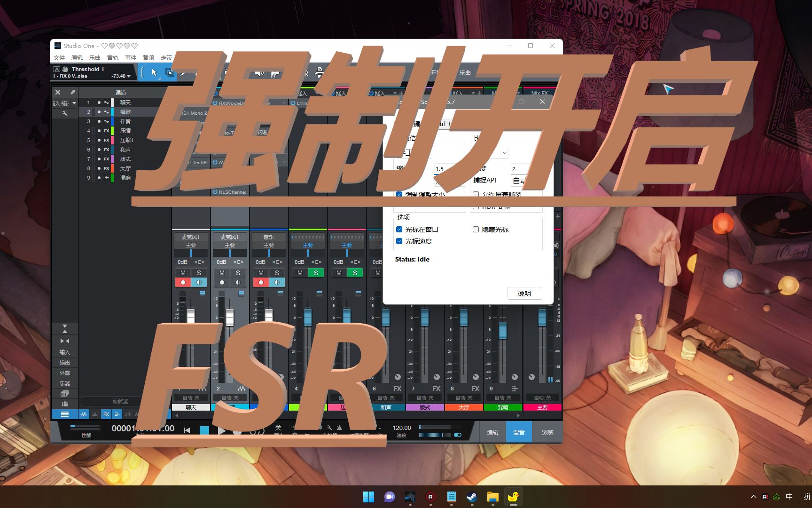Viewport: 812px width, 508px height.
Task: Enable the power icon of NLSChannel insert
Action: point(215,192)
